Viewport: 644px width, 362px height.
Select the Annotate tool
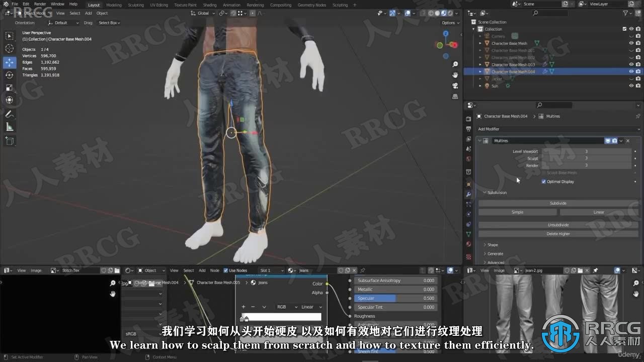10,114
